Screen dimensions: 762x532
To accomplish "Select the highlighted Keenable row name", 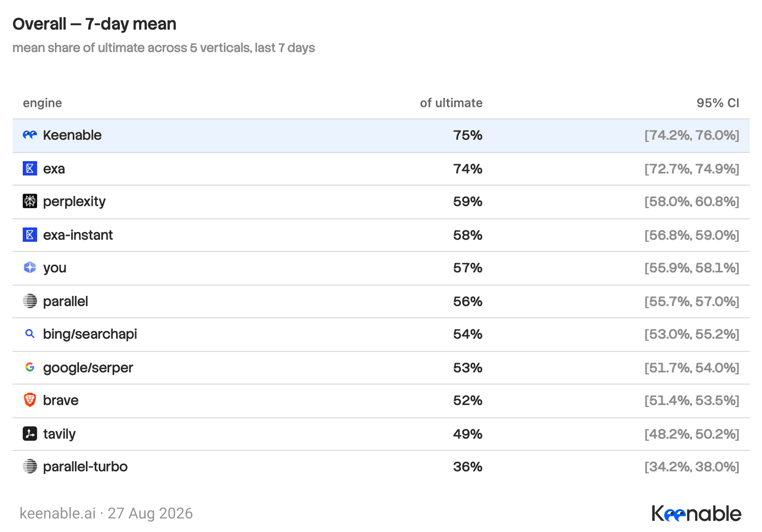I will coord(72,135).
